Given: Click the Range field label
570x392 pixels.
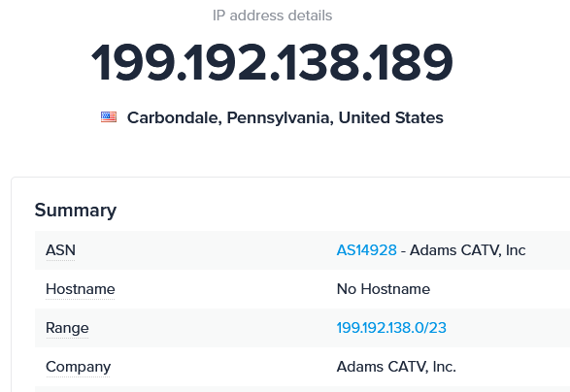Looking at the screenshot, I should click(x=67, y=328).
